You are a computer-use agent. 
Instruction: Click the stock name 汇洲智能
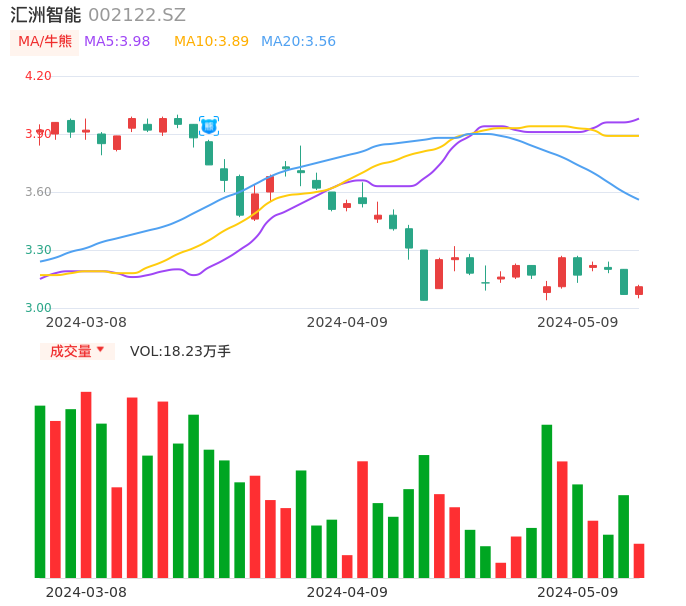[46, 15]
